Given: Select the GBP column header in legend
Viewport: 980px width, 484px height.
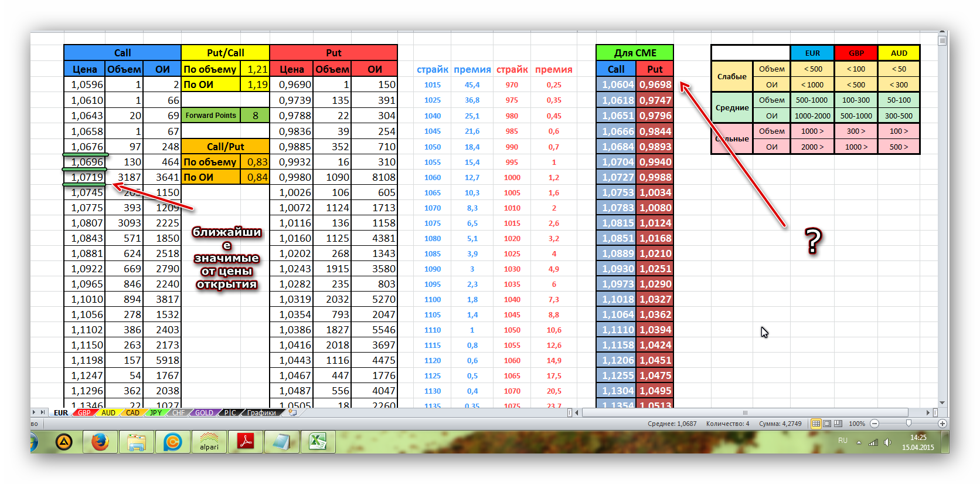Looking at the screenshot, I should (856, 53).
